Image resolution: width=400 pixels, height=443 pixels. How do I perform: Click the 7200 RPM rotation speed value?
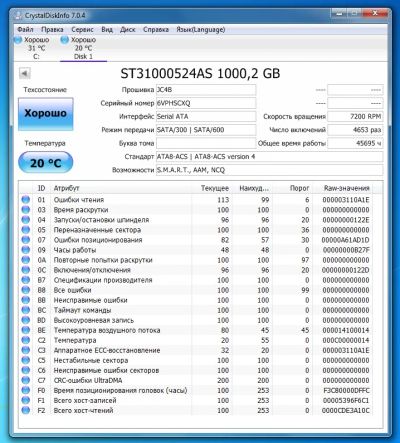coord(355,116)
